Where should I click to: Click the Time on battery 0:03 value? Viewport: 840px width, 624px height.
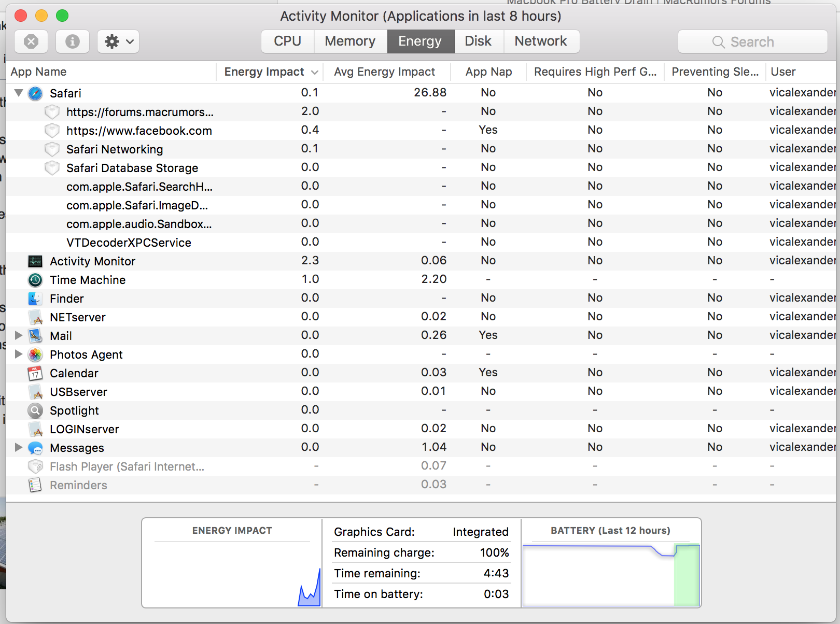pyautogui.click(x=496, y=594)
